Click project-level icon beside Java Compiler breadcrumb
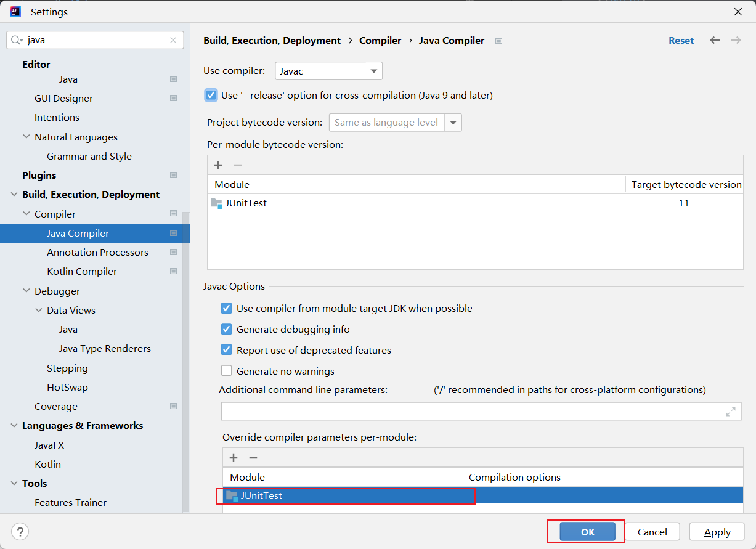756x549 pixels. tap(498, 41)
